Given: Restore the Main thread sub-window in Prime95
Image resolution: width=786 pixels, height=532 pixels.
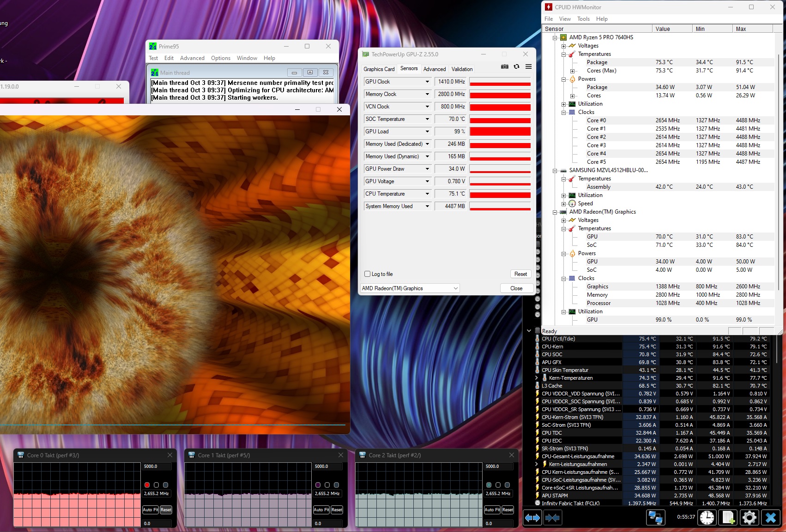Looking at the screenshot, I should pyautogui.click(x=310, y=72).
